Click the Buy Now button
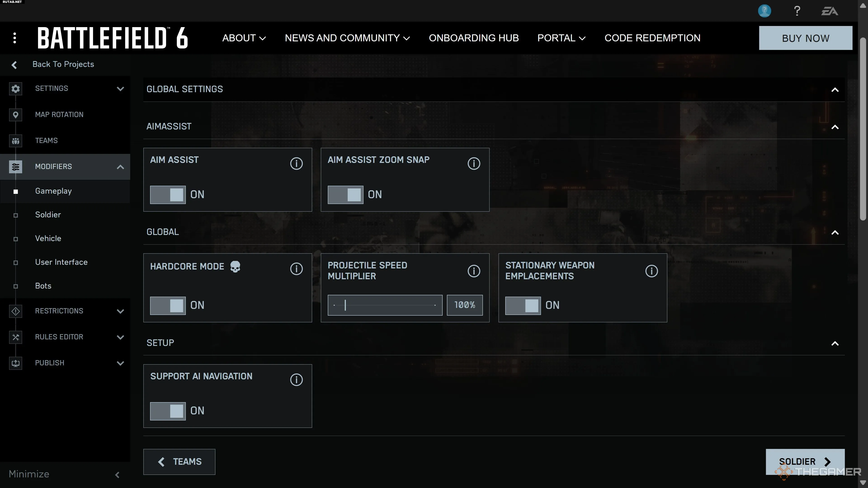This screenshot has height=488, width=868. point(805,38)
